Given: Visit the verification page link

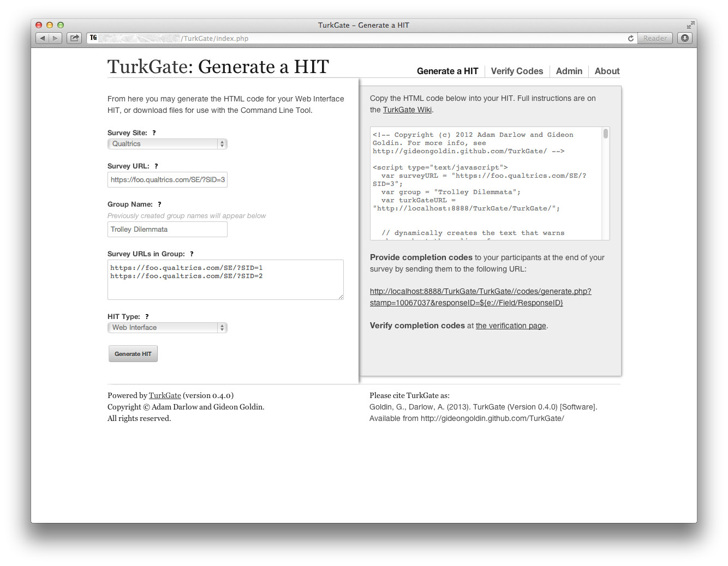Looking at the screenshot, I should click(510, 326).
